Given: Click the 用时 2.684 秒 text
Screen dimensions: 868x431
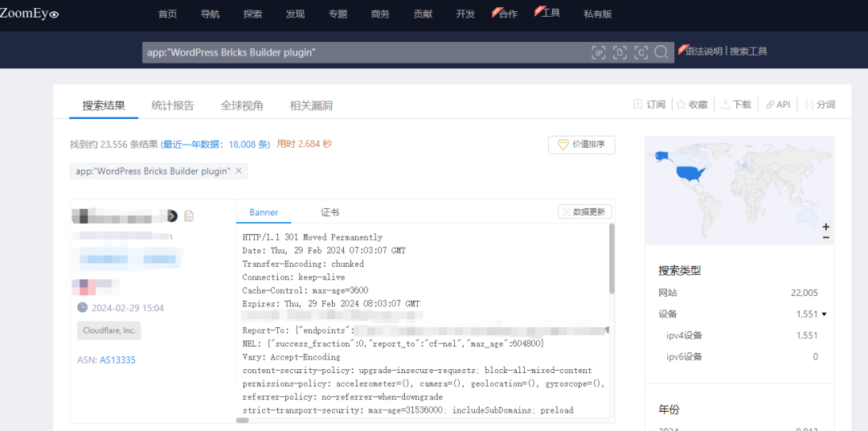Looking at the screenshot, I should [304, 144].
